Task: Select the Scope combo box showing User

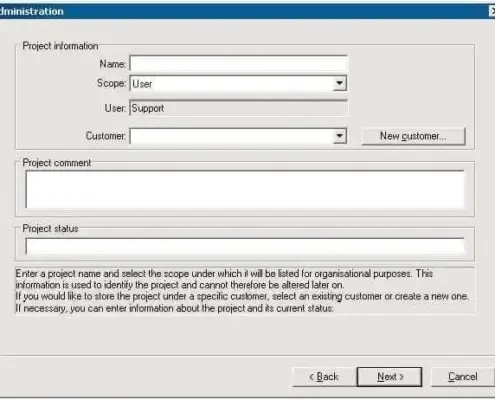Action: click(x=238, y=83)
